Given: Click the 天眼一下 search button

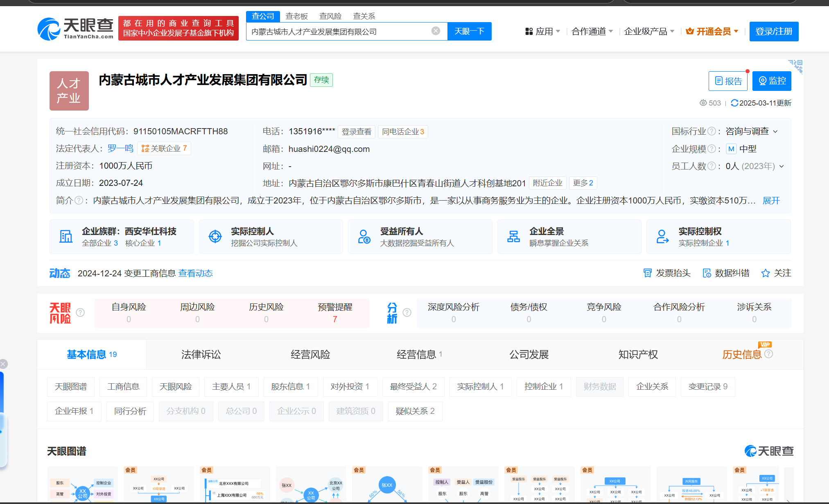Looking at the screenshot, I should [470, 31].
